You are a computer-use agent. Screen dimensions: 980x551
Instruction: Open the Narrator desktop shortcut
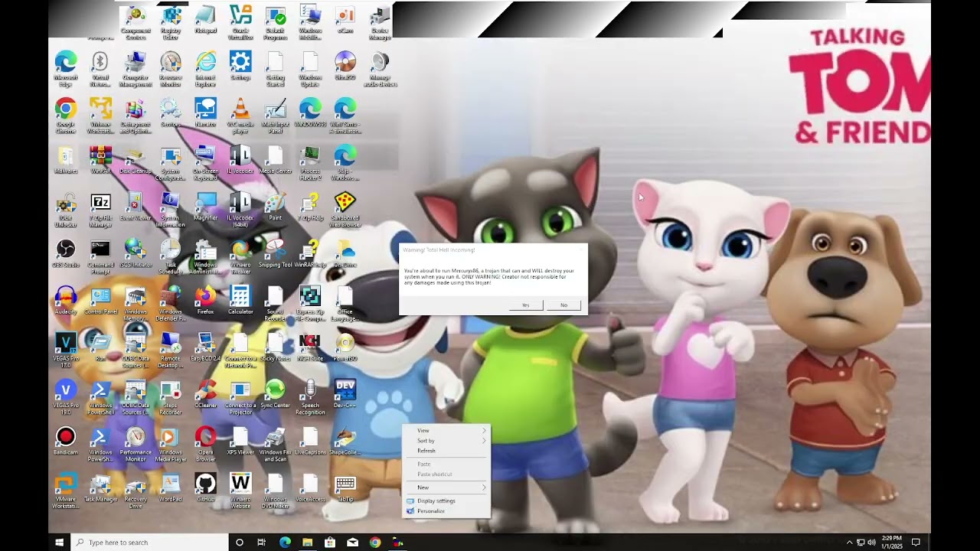(205, 113)
